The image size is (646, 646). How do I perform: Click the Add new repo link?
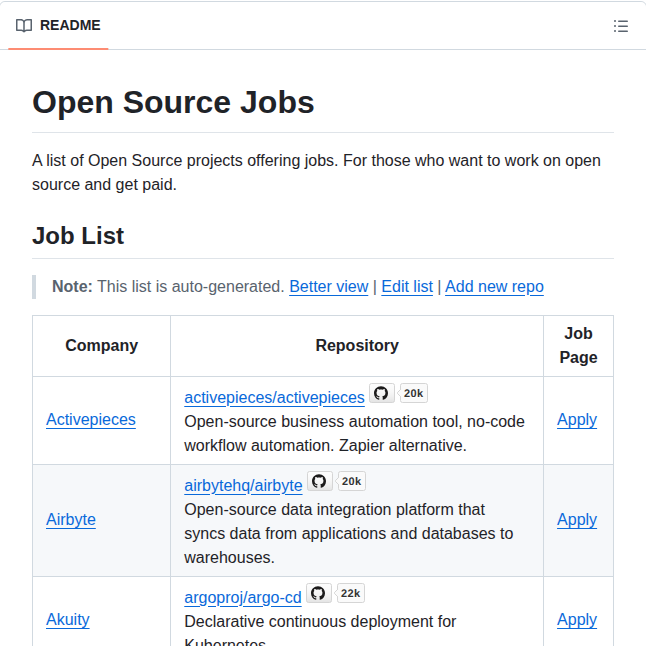(494, 286)
